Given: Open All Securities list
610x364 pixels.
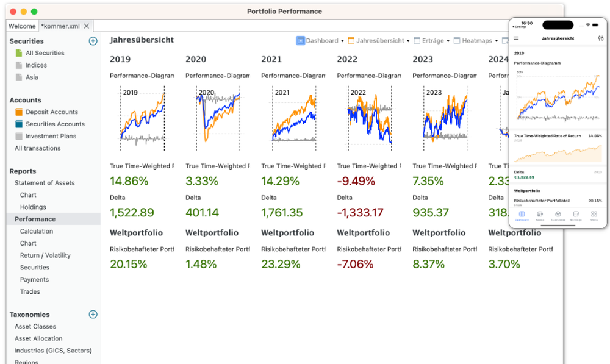Looking at the screenshot, I should [x=45, y=53].
